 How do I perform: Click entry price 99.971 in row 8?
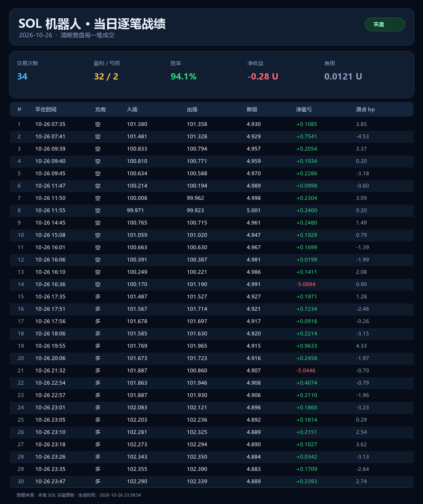(135, 210)
